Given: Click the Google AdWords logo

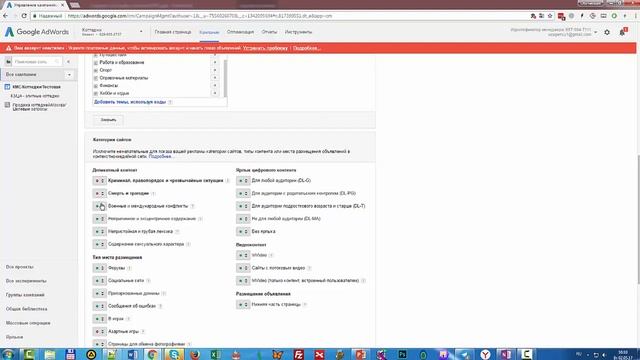Looking at the screenshot, I should coord(37,32).
